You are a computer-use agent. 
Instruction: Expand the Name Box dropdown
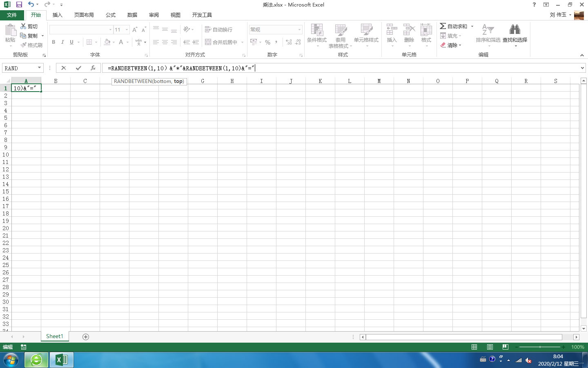point(39,68)
